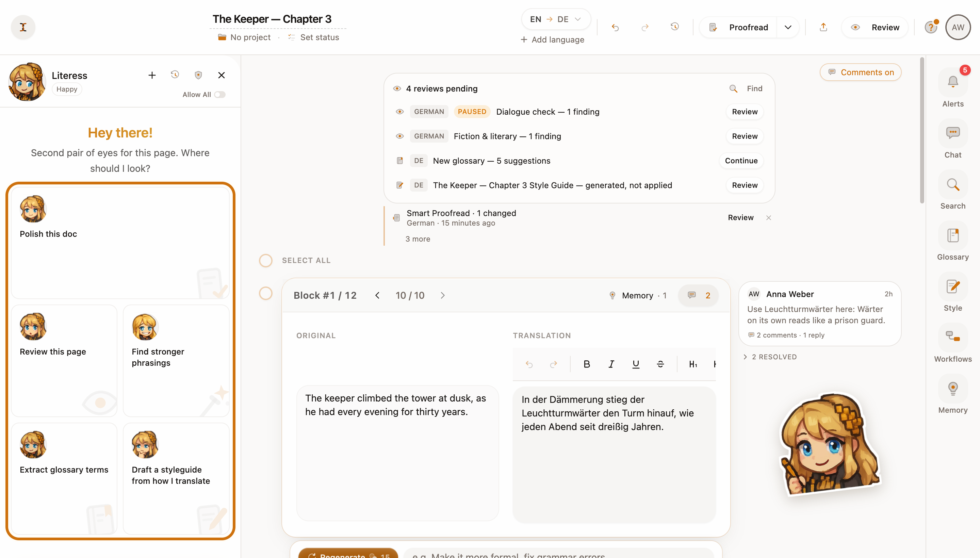Apply underline formatting in translation editor

point(635,364)
